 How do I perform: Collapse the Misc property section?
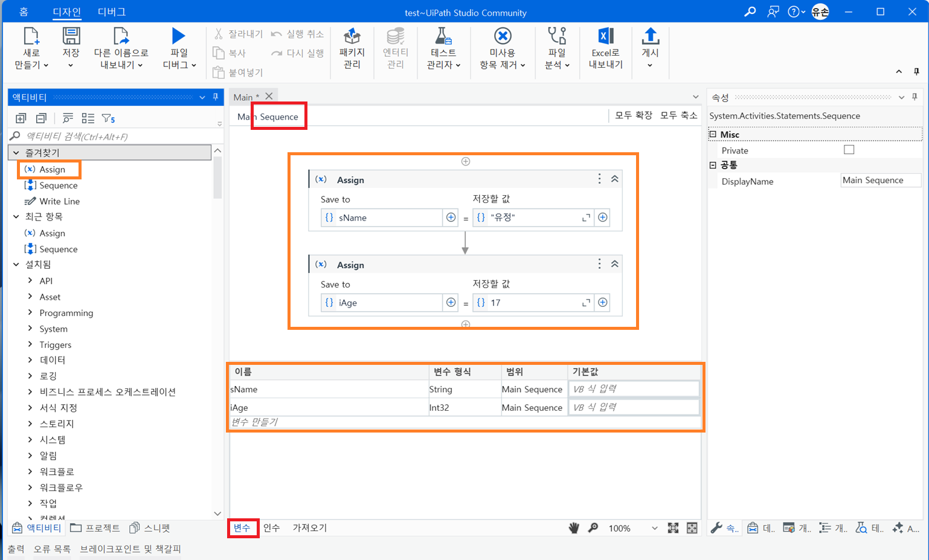[x=713, y=135]
